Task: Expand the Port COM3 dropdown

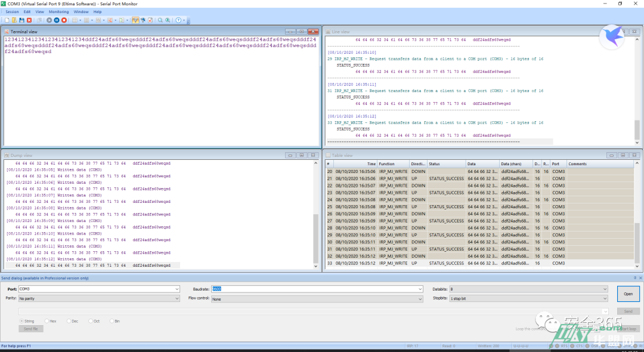Action: pyautogui.click(x=177, y=289)
